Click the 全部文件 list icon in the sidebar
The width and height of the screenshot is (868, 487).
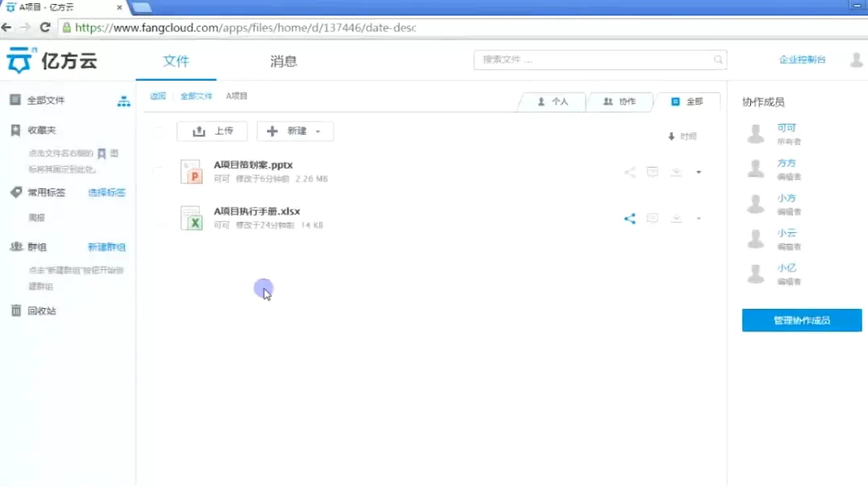pyautogui.click(x=15, y=100)
